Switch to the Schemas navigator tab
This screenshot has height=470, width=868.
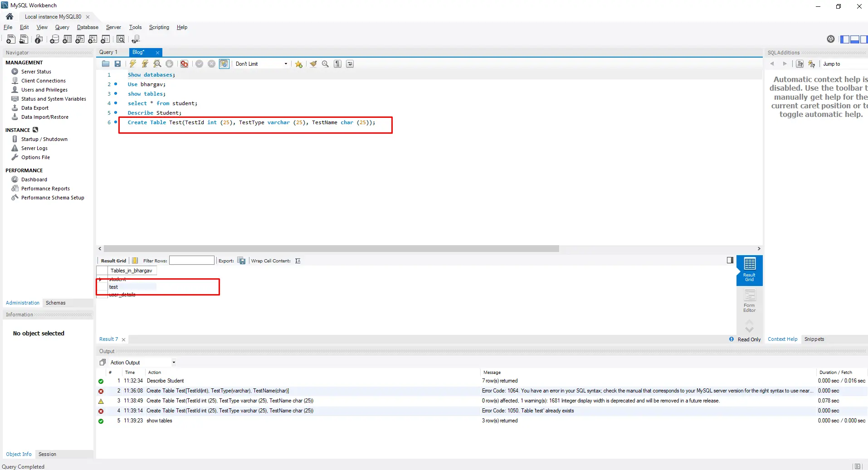(x=55, y=303)
